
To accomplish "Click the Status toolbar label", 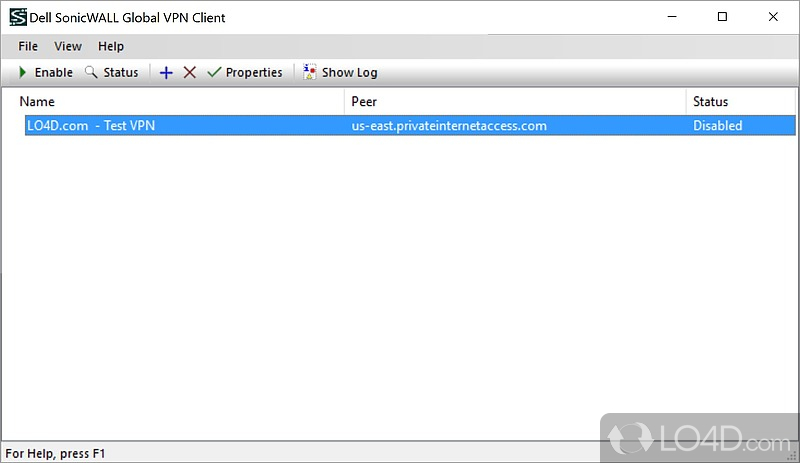I will point(121,72).
